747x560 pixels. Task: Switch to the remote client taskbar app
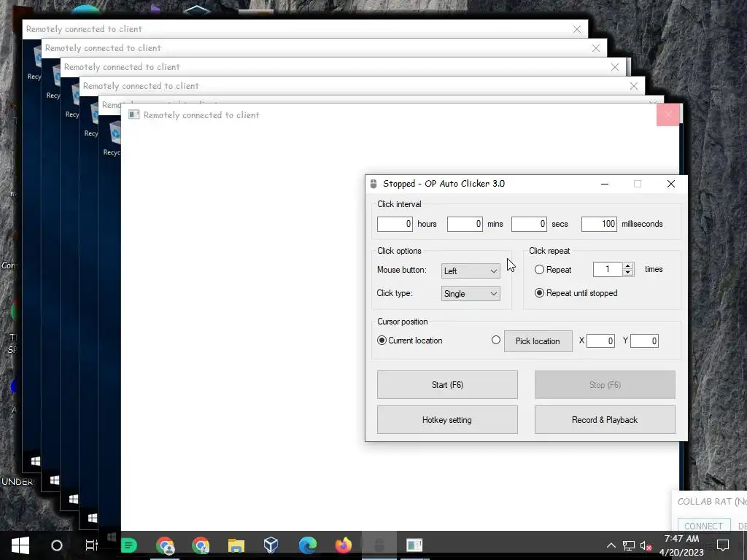click(x=414, y=545)
